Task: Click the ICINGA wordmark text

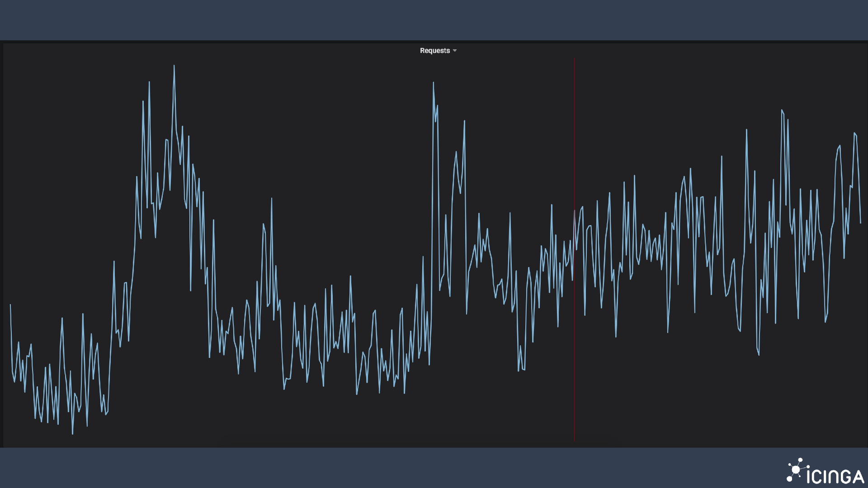Action: [x=835, y=477]
